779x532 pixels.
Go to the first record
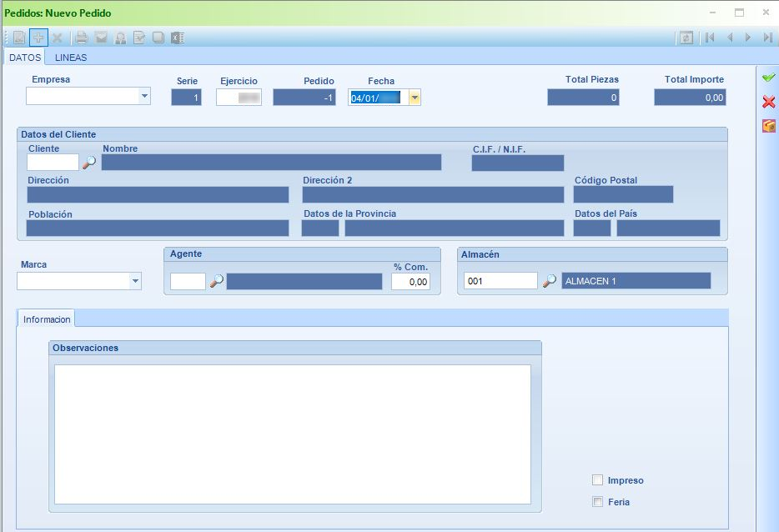(x=710, y=38)
